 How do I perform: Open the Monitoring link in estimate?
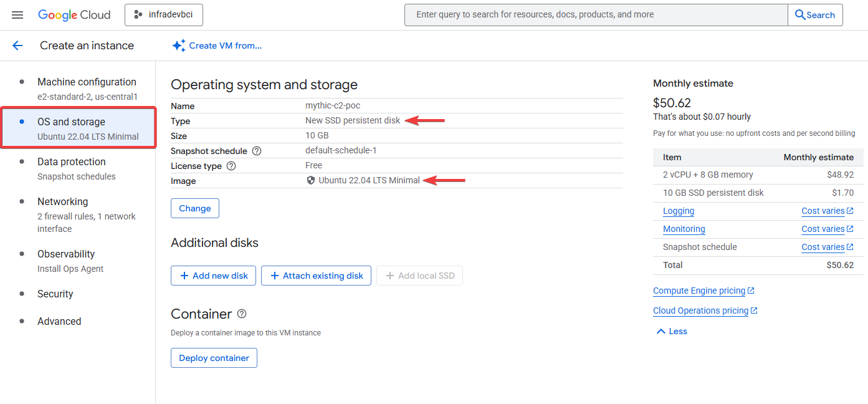click(684, 229)
